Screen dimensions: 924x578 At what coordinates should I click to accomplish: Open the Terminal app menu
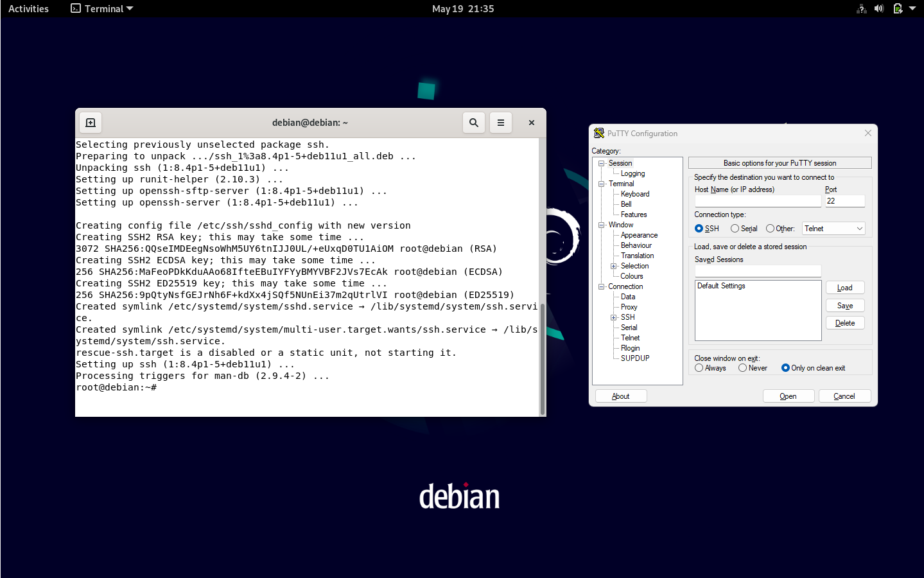coord(102,9)
